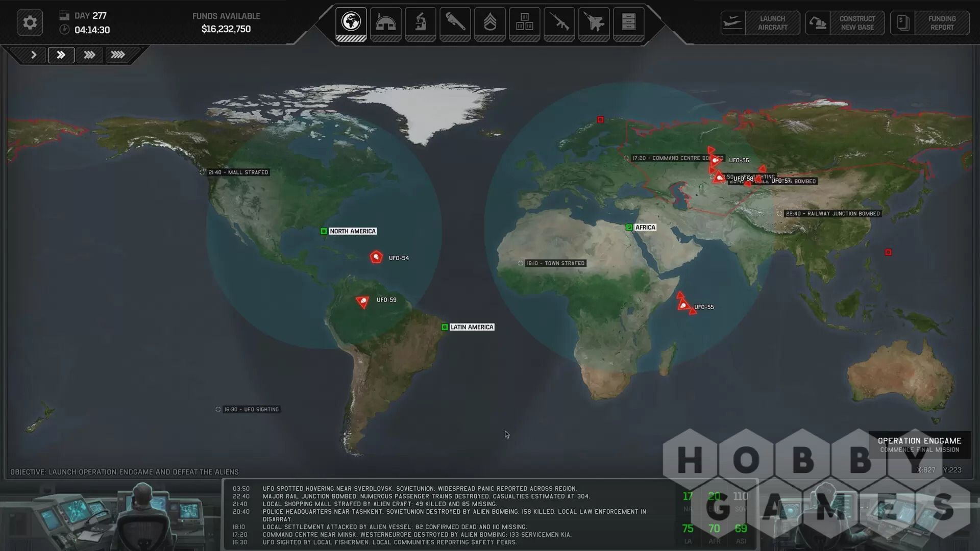Viewport: 980px width, 551px height.
Task: Set triple-arrow fast time speed
Action: click(x=89, y=55)
